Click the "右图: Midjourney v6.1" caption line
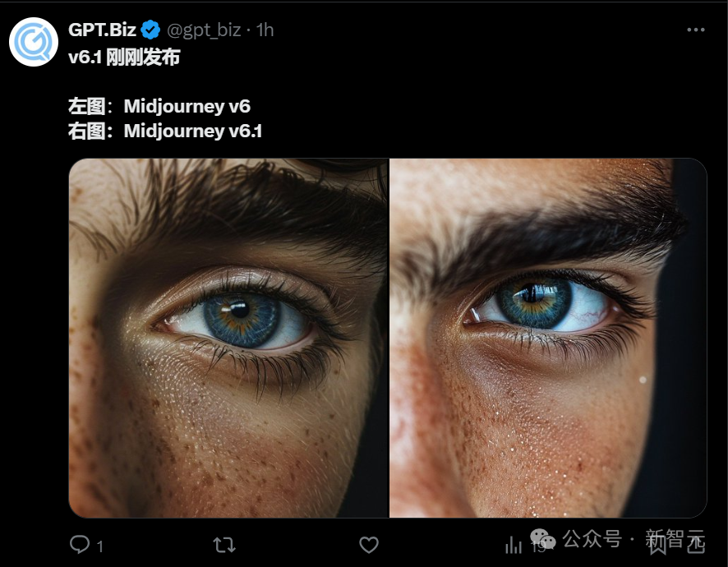 [164, 131]
